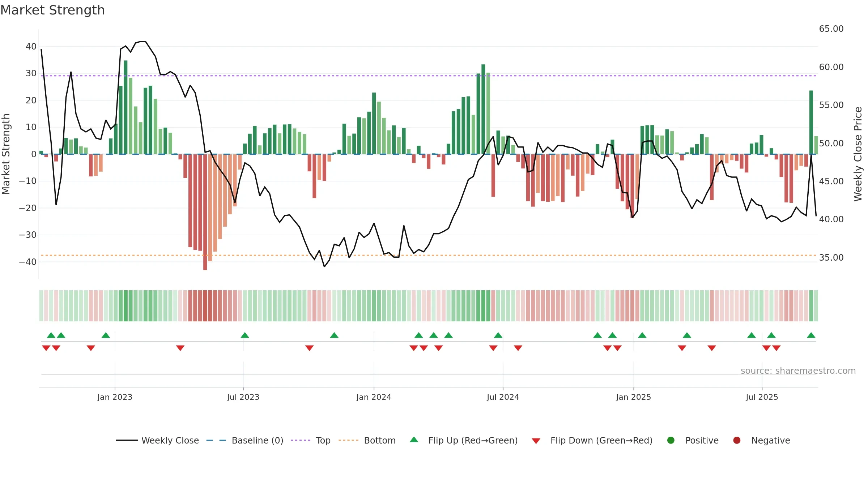This screenshot has width=868, height=488.
Task: Select the only red flip-down triangle between Jul 2023 and Jan 2024
Action: [x=309, y=348]
